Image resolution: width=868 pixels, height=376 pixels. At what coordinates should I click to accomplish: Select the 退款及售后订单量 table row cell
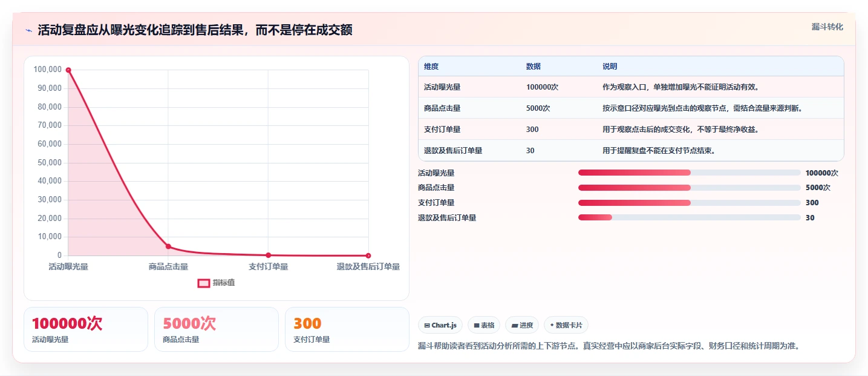[x=453, y=151]
